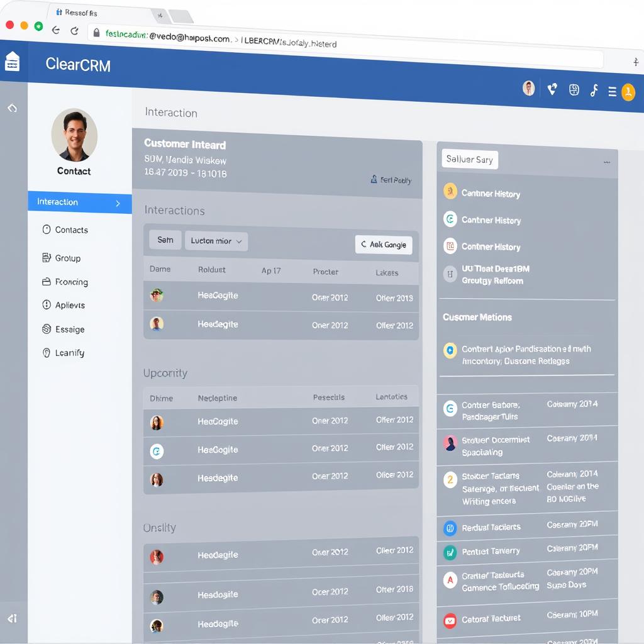Image resolution: width=644 pixels, height=644 pixels.
Task: Open the hamburger menu in the top bar
Action: point(613,90)
